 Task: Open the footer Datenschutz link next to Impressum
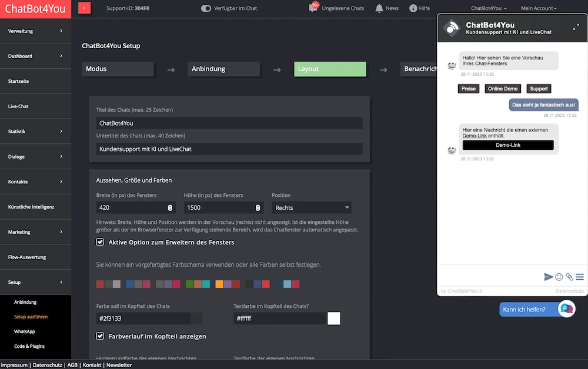(47, 365)
